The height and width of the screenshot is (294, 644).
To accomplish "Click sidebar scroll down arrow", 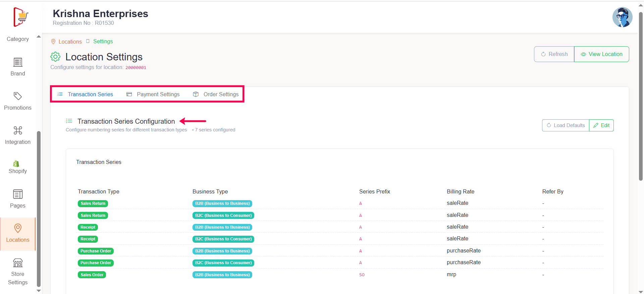I will 39,291.
